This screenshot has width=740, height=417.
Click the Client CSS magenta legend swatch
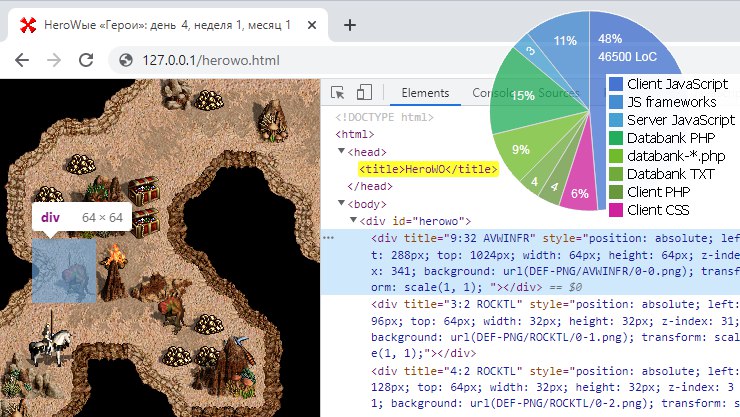point(616,210)
